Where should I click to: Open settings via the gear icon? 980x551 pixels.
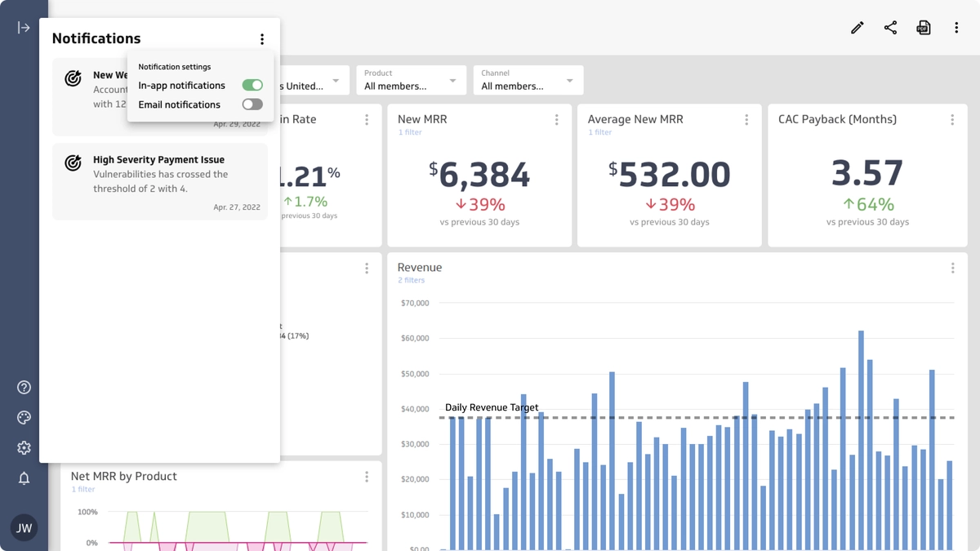[x=24, y=447]
